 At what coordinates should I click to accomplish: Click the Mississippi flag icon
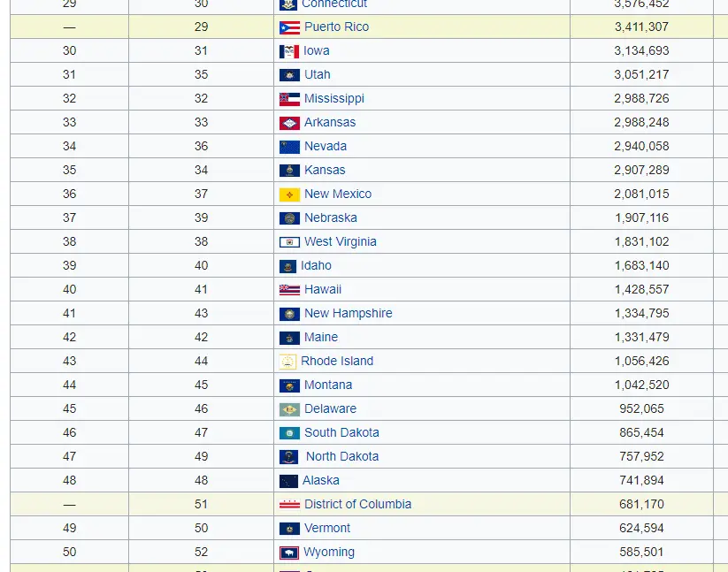pos(289,99)
